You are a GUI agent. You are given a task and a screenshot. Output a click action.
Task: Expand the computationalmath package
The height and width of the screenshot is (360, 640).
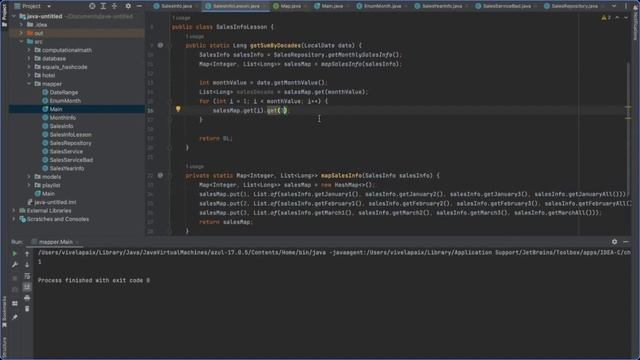(29, 50)
